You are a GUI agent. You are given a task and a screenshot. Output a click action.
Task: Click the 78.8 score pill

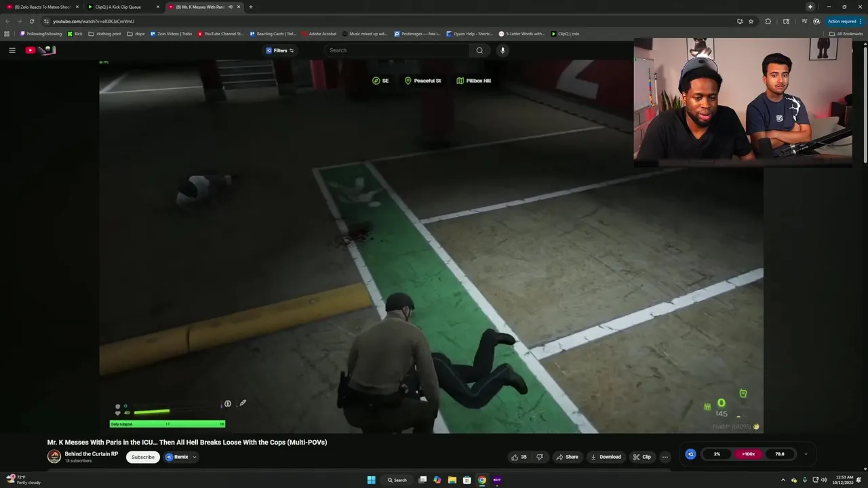coord(780,454)
